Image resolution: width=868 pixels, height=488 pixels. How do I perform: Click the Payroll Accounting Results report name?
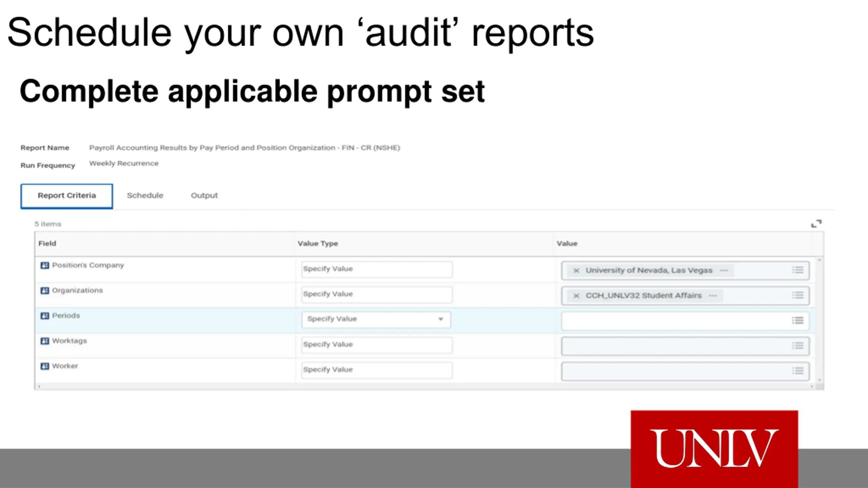(244, 148)
